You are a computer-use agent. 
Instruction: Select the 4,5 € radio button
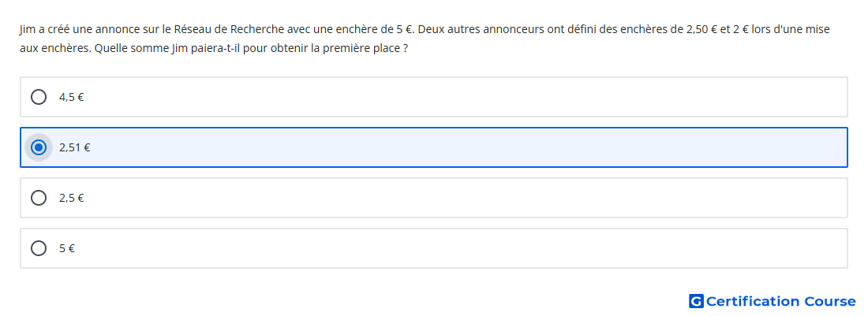tap(39, 97)
